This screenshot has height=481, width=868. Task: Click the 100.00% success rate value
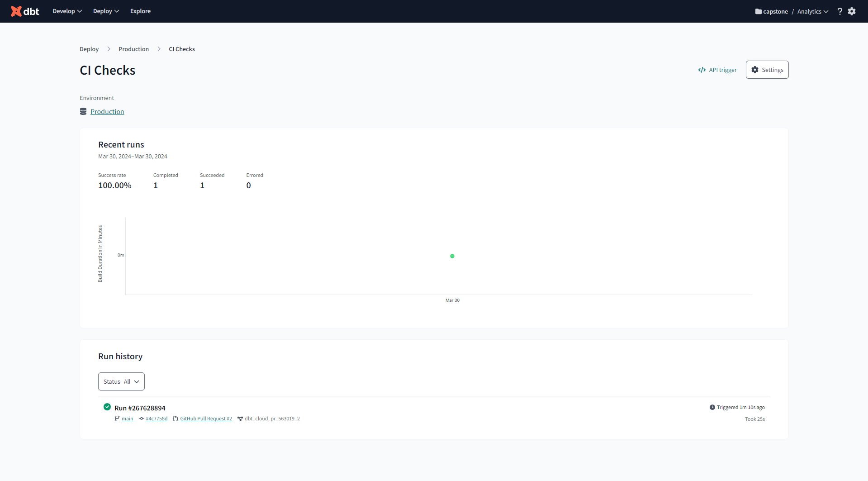pos(115,186)
